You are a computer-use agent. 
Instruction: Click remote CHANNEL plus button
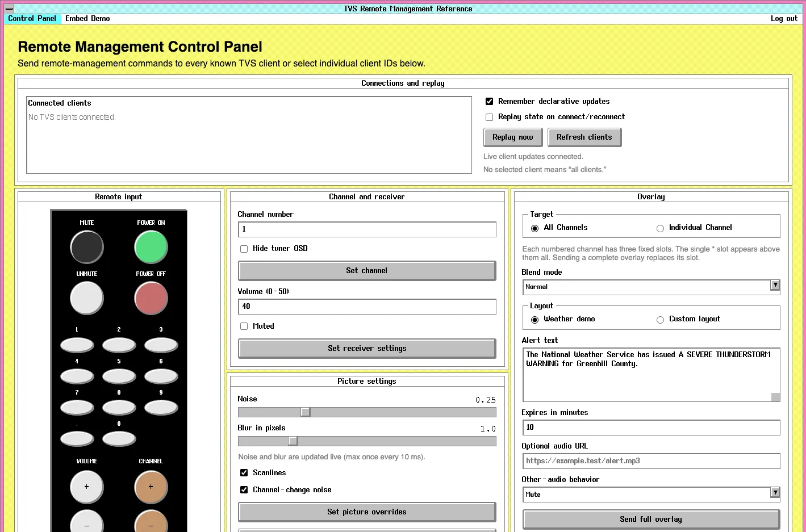click(151, 487)
